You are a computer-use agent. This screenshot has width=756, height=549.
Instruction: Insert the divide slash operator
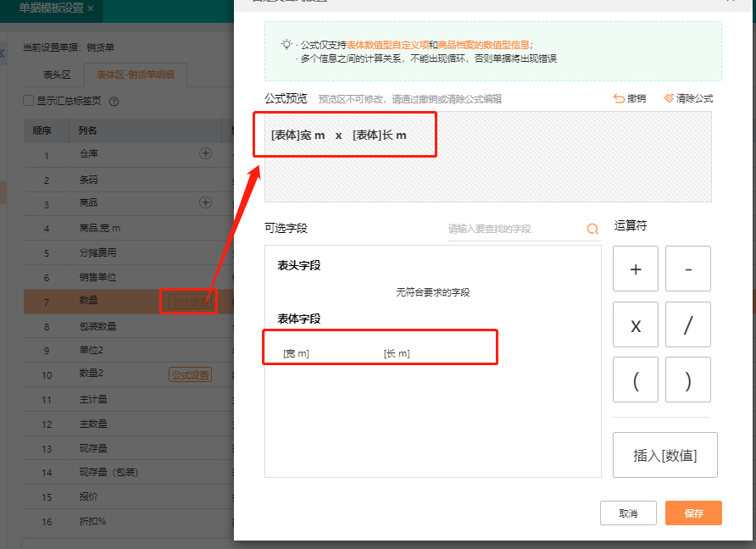point(688,324)
